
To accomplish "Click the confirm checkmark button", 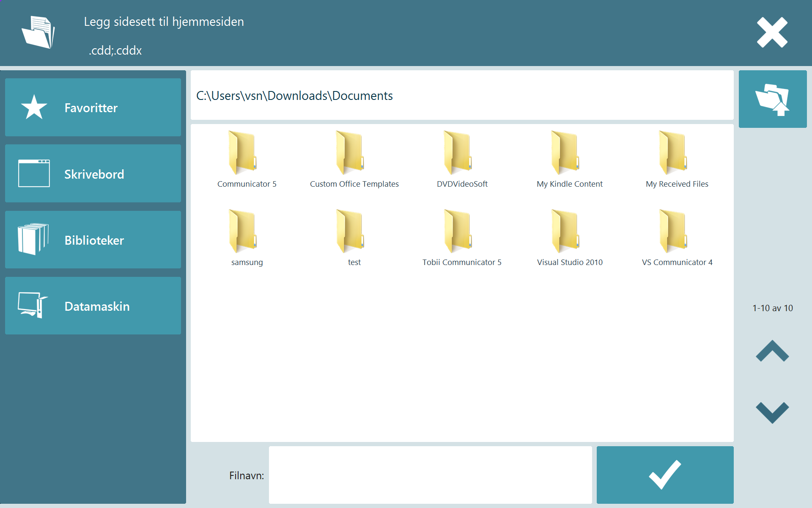I will pos(665,475).
